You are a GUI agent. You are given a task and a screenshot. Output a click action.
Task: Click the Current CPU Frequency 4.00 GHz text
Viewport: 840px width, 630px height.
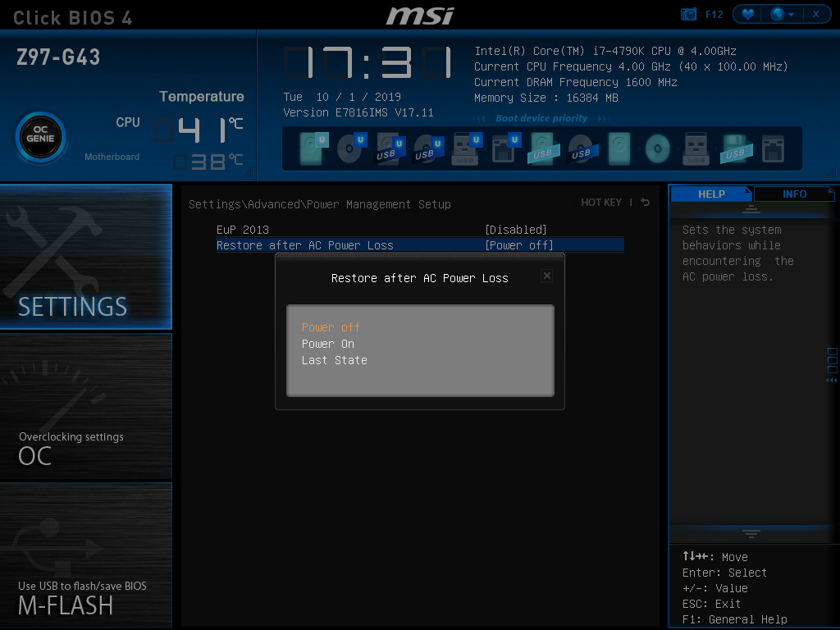[x=631, y=67]
